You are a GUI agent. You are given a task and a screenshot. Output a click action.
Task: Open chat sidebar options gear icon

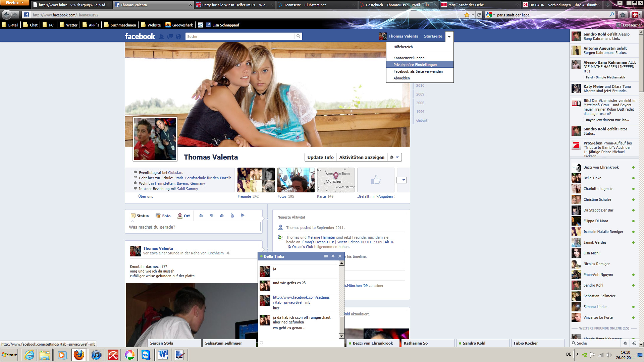click(x=625, y=343)
